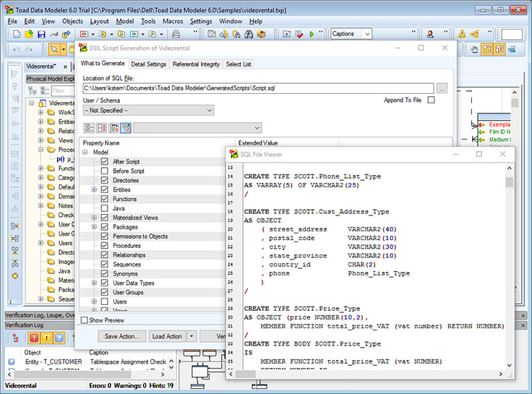Toggle the Directories checkbox
532x394 pixels.
coord(105,180)
